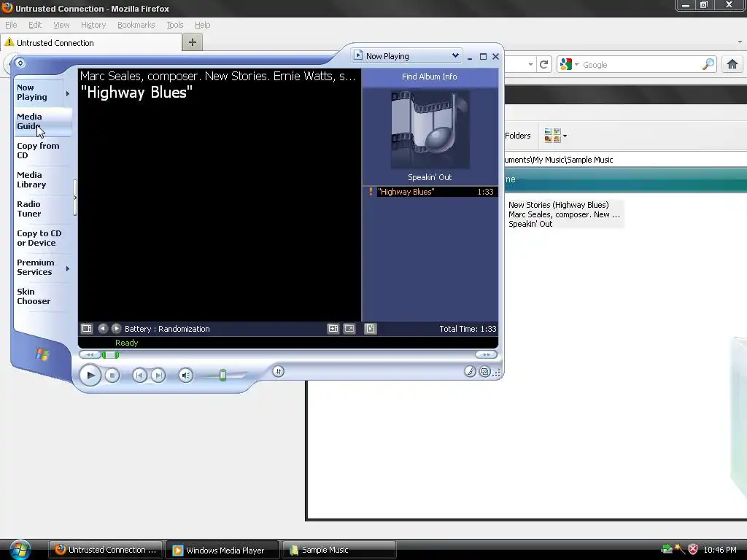Viewport: 747px width, 560px height.
Task: Select the Untrusted Connection tab
Action: pyautogui.click(x=91, y=43)
